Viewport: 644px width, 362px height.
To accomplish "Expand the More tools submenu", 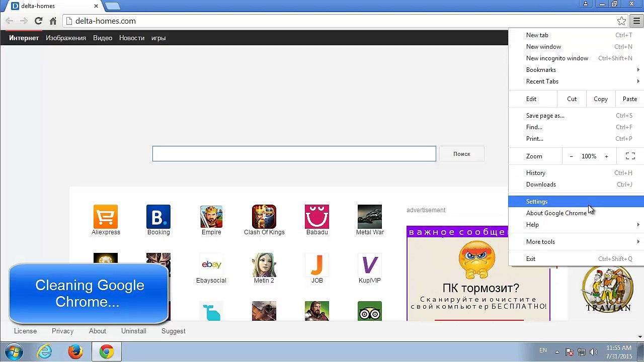I will [576, 242].
